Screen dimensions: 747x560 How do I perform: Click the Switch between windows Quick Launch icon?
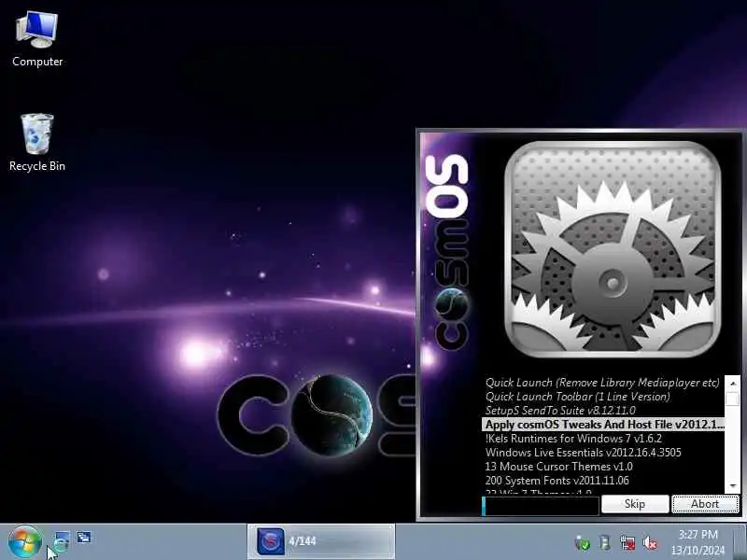click(x=84, y=538)
